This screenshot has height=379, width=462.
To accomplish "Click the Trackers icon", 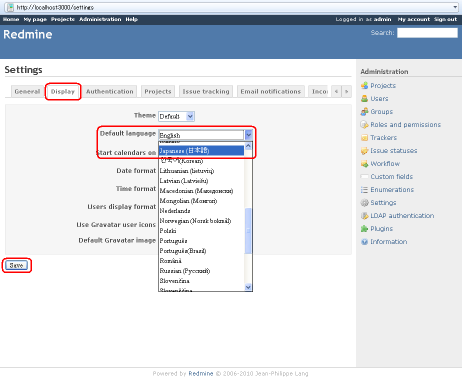I will [x=364, y=138].
